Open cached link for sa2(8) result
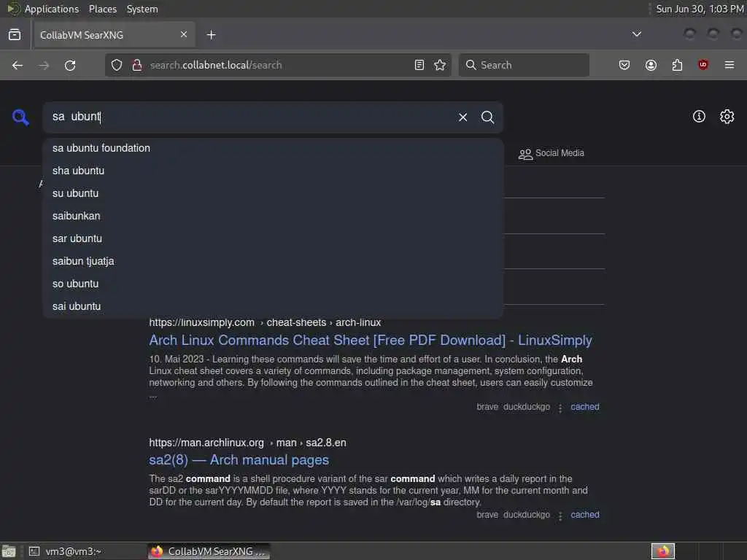Screen dimensions: 747x560 [x=584, y=515]
